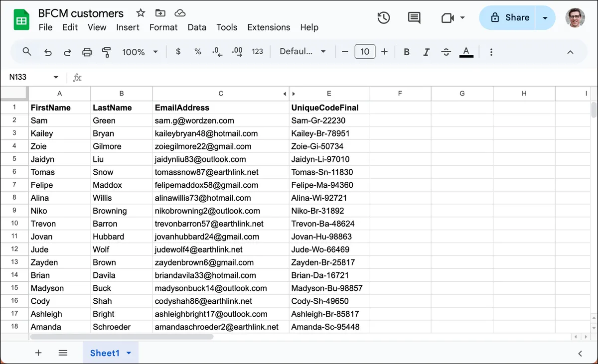Screen dimensions: 598x364
Task: Print the spreadsheet
Action: tap(87, 52)
